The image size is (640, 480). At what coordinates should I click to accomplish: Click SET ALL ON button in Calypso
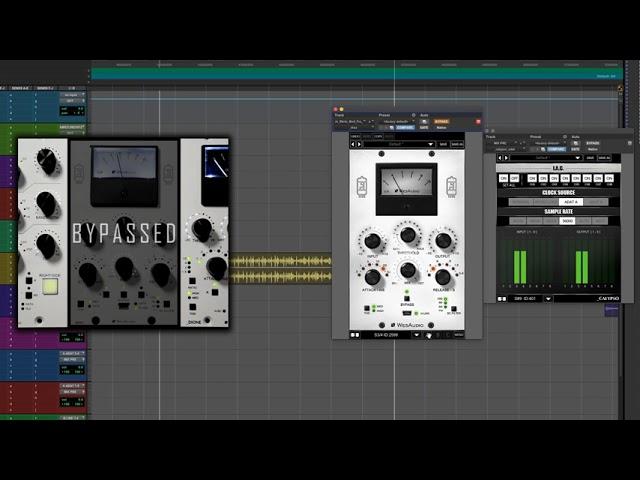click(x=503, y=178)
